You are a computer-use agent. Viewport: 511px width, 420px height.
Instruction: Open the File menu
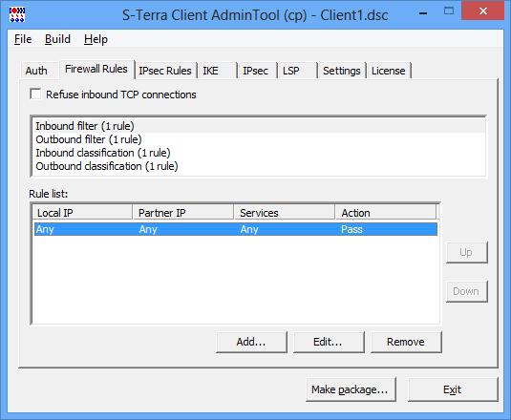point(23,39)
